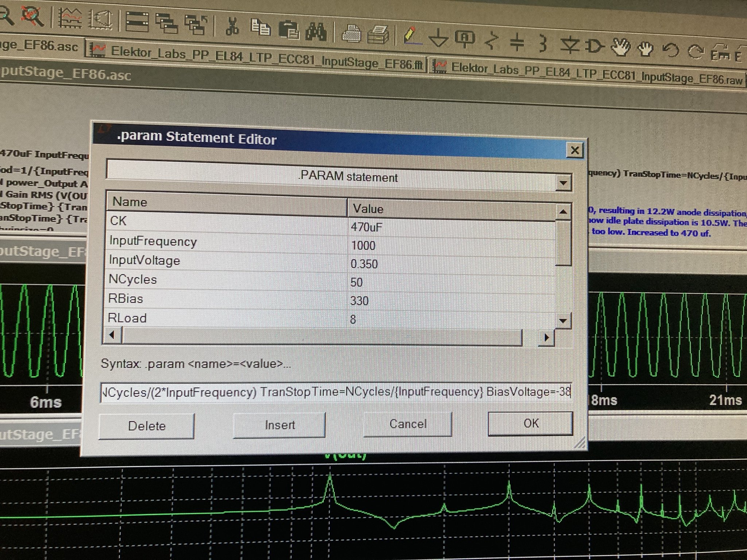Click the Redo toolbar icon
This screenshot has height=560, width=747.
point(695,52)
